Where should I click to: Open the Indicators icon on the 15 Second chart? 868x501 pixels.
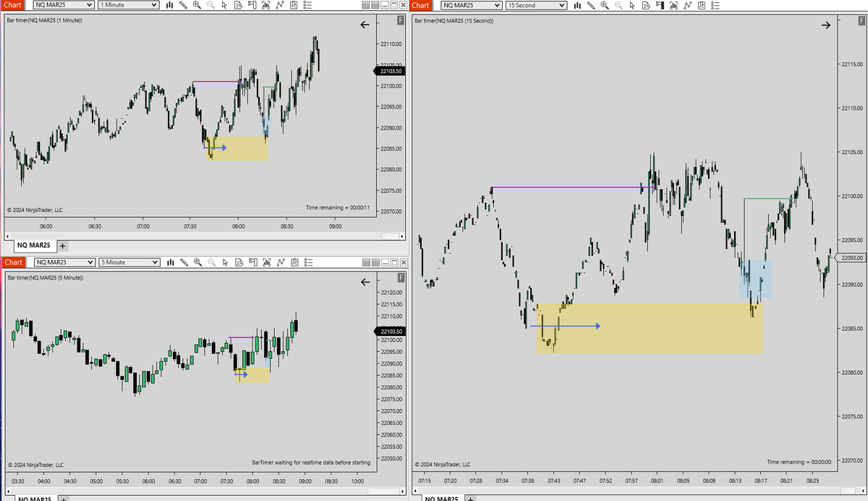[674, 5]
